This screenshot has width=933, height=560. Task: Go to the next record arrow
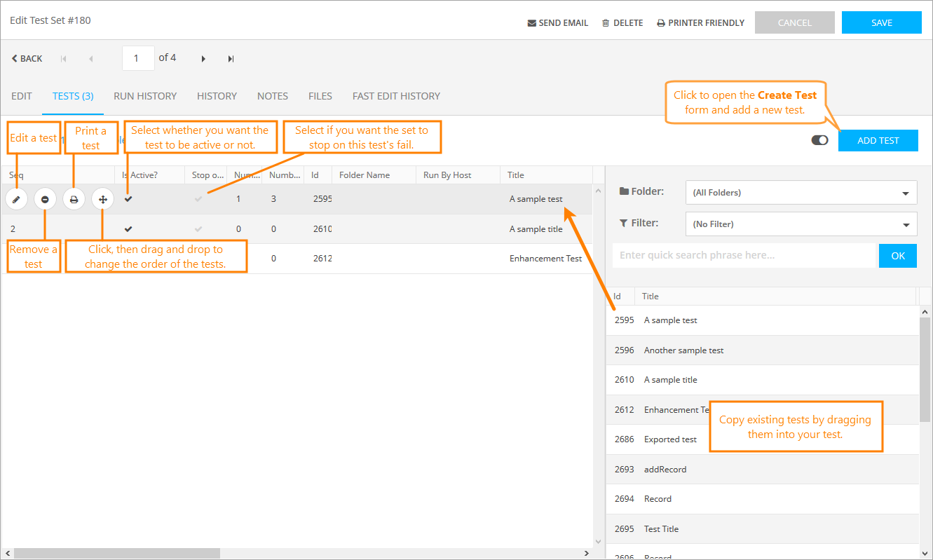[203, 59]
